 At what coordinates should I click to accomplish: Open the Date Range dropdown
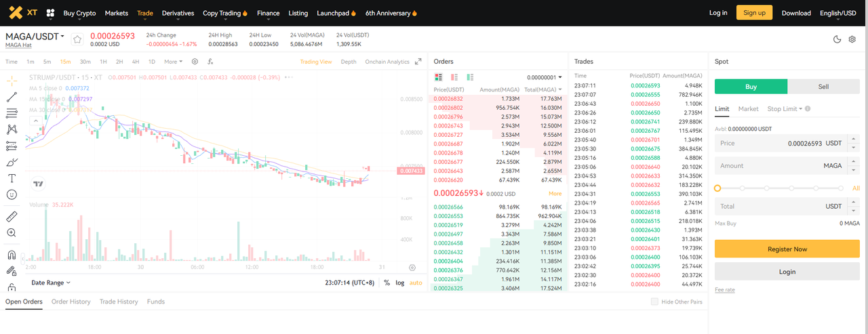point(51,283)
